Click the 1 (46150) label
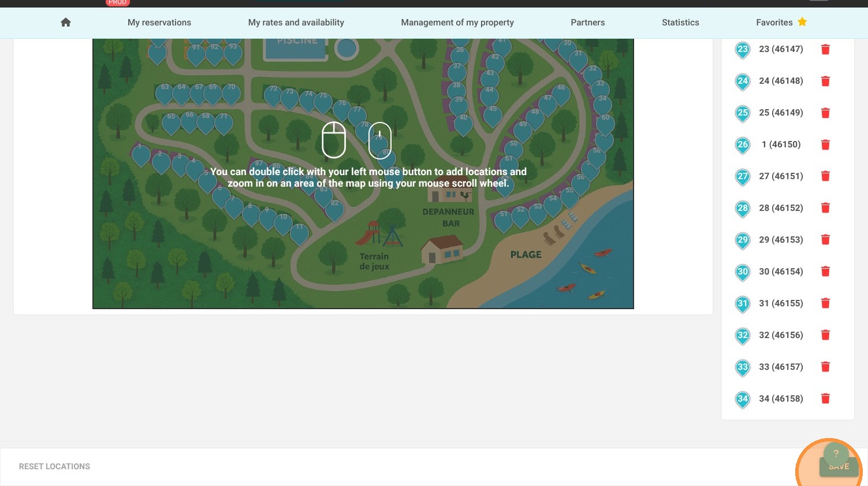Image resolution: width=868 pixels, height=486 pixels. tap(781, 144)
